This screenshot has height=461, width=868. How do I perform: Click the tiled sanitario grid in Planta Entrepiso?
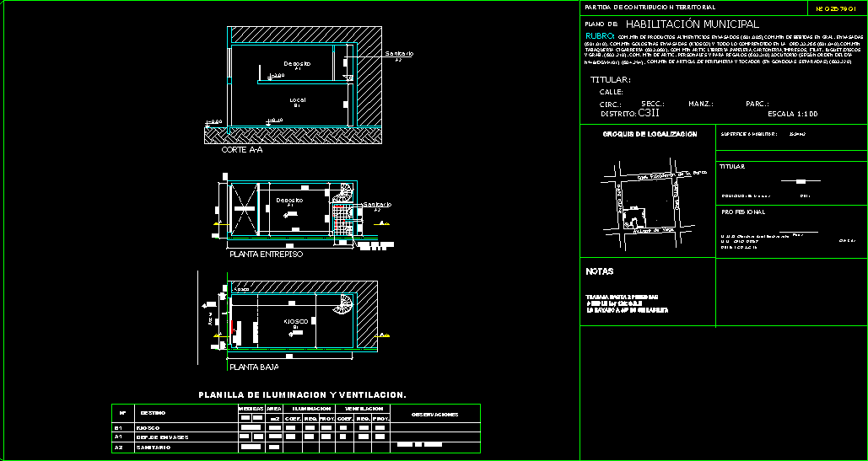point(342,222)
